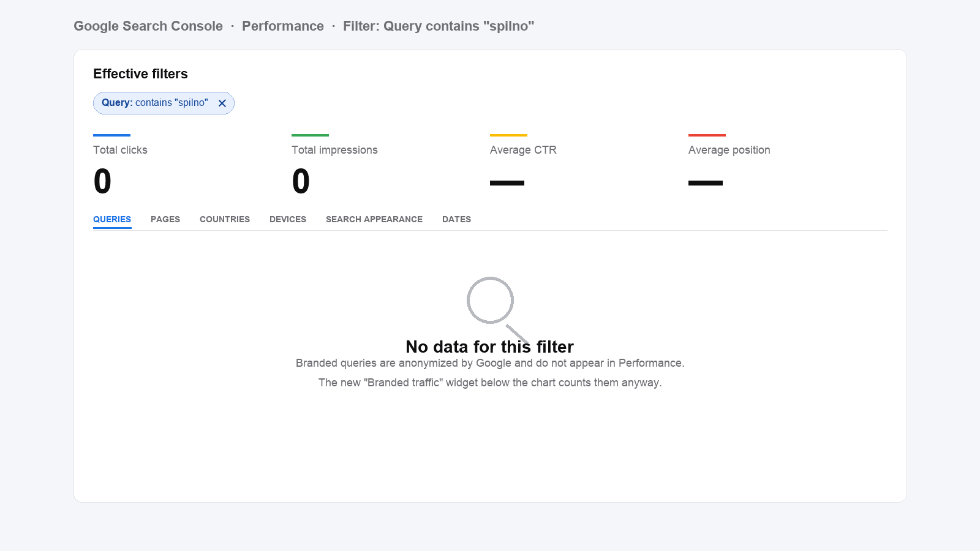Click the "No data for this filter" heading
980x551 pixels.
490,347
